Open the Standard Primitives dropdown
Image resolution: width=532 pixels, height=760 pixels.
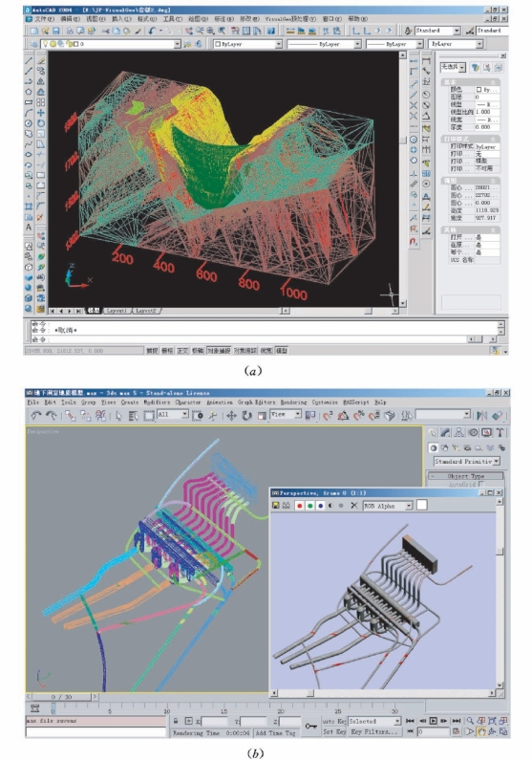tap(467, 461)
